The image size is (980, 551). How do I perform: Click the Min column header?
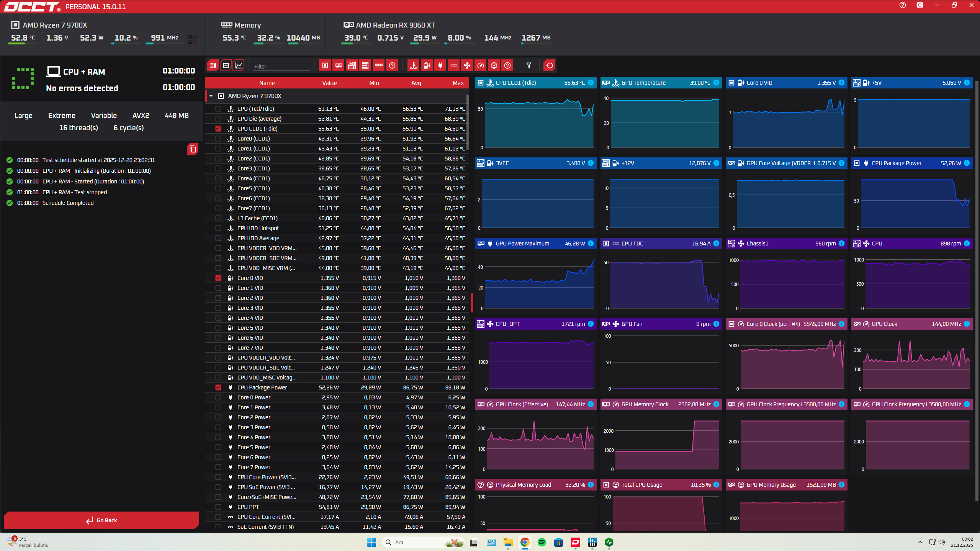tap(374, 83)
